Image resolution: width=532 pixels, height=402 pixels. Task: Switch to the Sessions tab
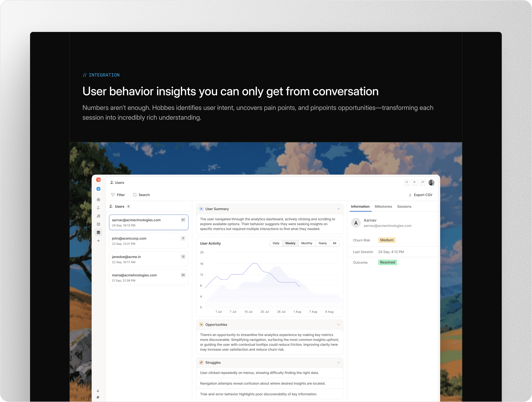click(x=404, y=206)
